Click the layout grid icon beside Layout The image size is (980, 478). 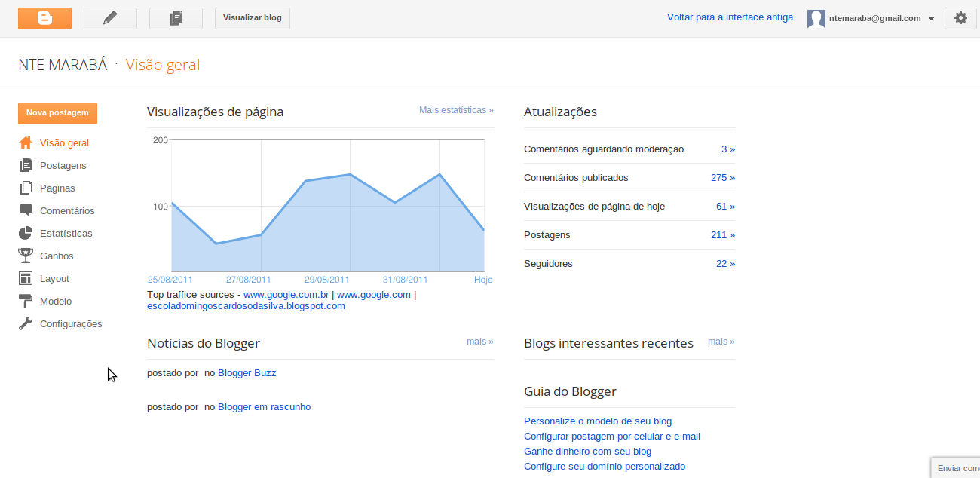(x=26, y=278)
